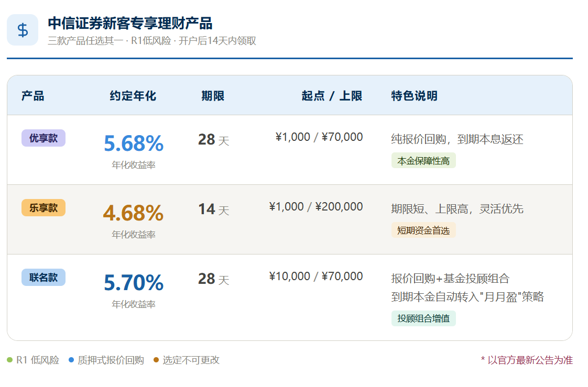Click the 选定不可更改 legend text

click(191, 360)
